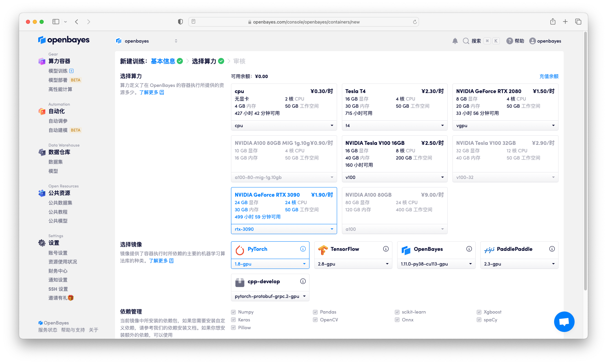Screen dimensions: 607x364
Task: Click the notification bell icon
Action: point(455,41)
